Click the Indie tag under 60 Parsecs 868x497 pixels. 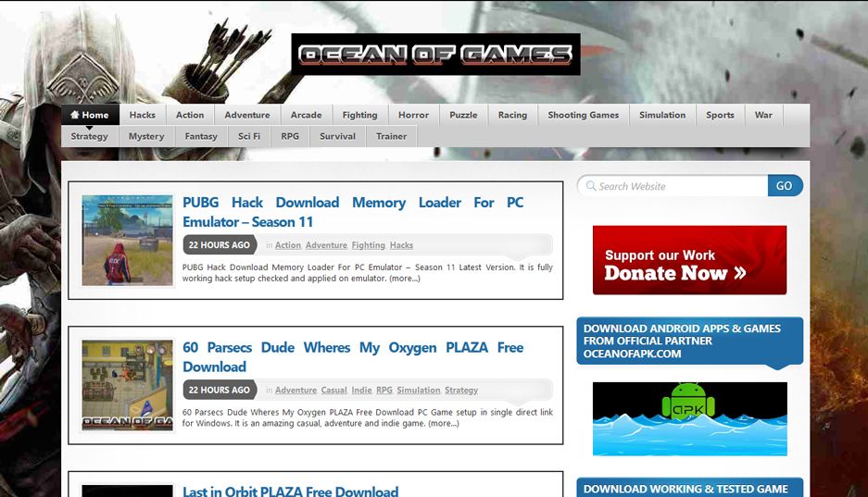pos(361,390)
